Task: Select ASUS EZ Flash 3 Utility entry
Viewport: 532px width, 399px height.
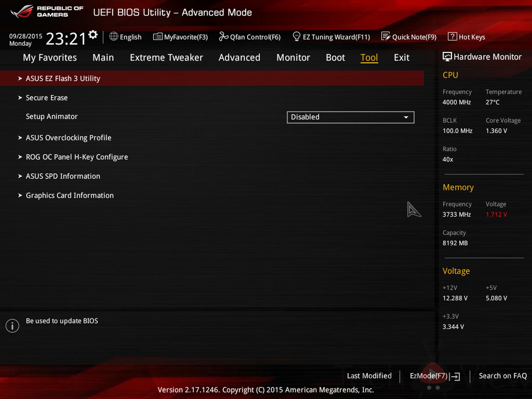Action: [212, 78]
